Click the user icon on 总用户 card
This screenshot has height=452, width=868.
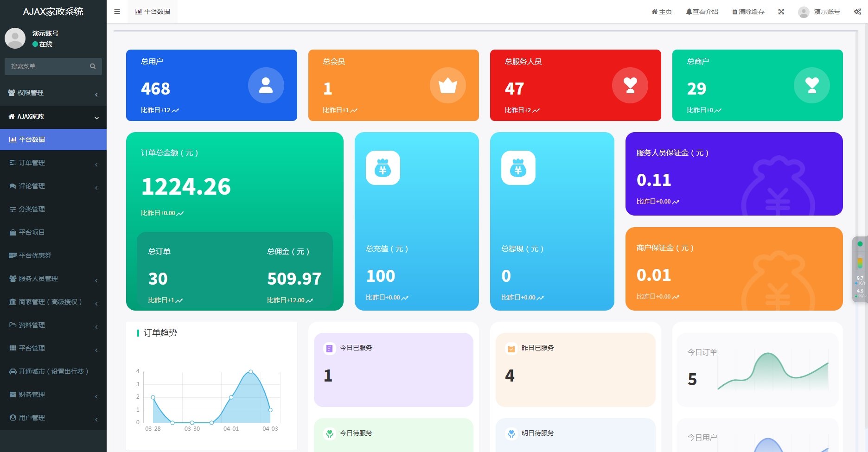266,85
